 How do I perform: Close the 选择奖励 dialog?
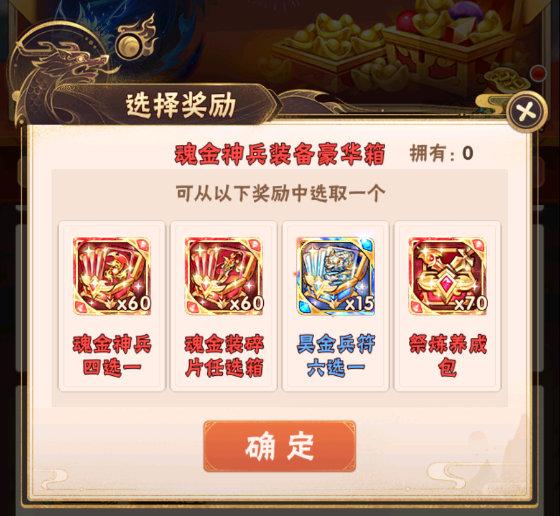point(527,112)
